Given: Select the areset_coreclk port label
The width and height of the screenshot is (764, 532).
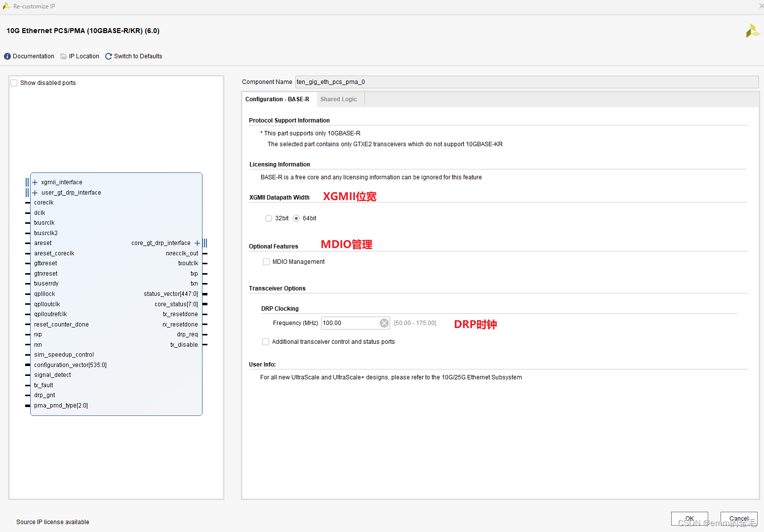Looking at the screenshot, I should [x=54, y=253].
